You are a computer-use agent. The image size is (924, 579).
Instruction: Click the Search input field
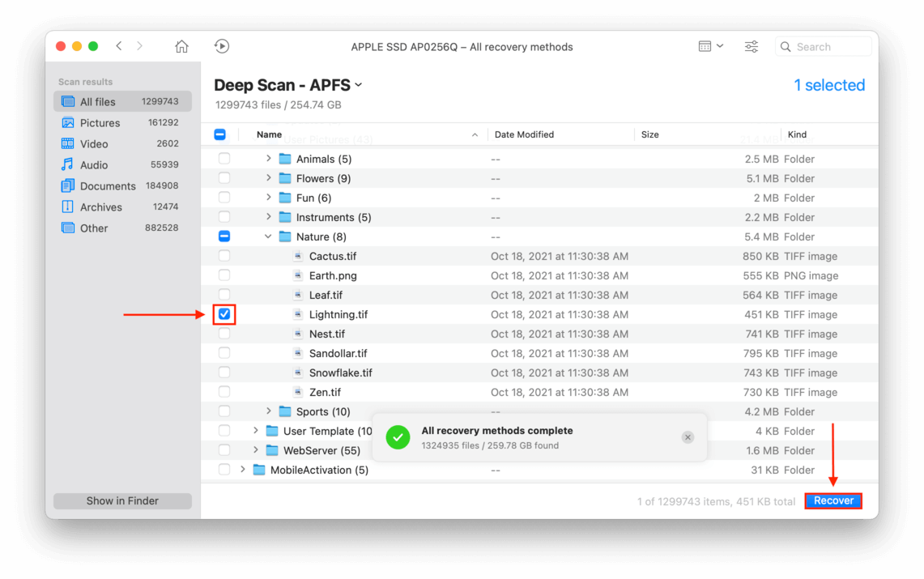coord(824,46)
